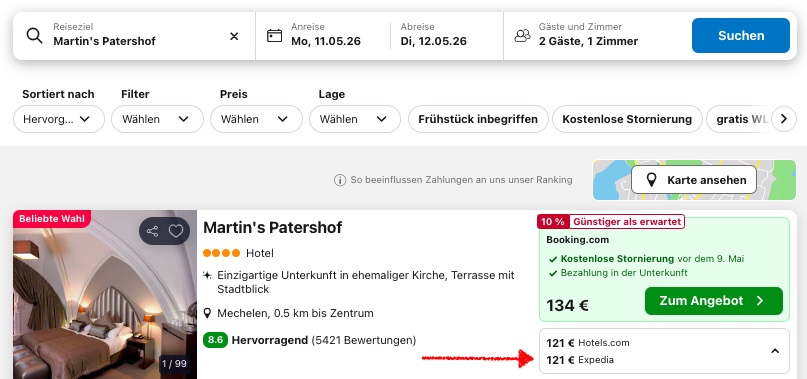Click the Günstiger als erwartet label
The width and height of the screenshot is (807, 379).
pos(627,222)
